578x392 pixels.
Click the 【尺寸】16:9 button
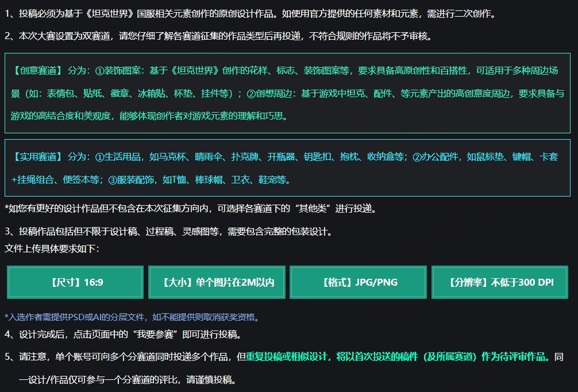coord(75,282)
